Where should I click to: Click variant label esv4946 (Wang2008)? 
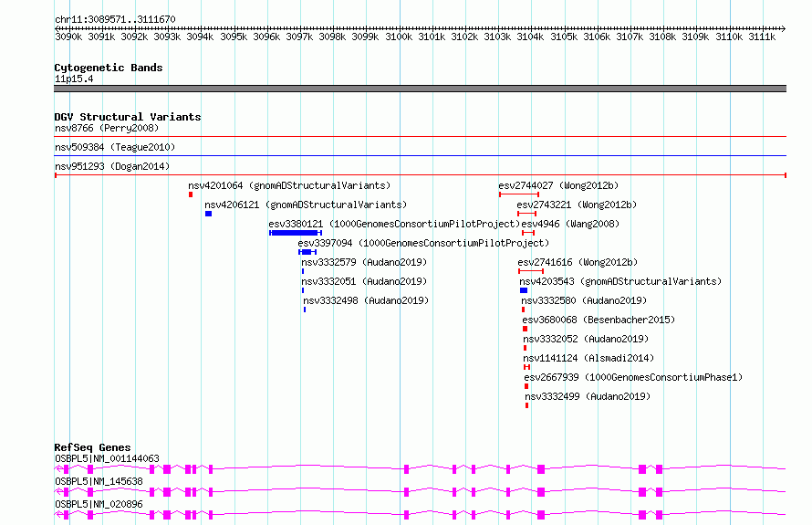point(570,224)
